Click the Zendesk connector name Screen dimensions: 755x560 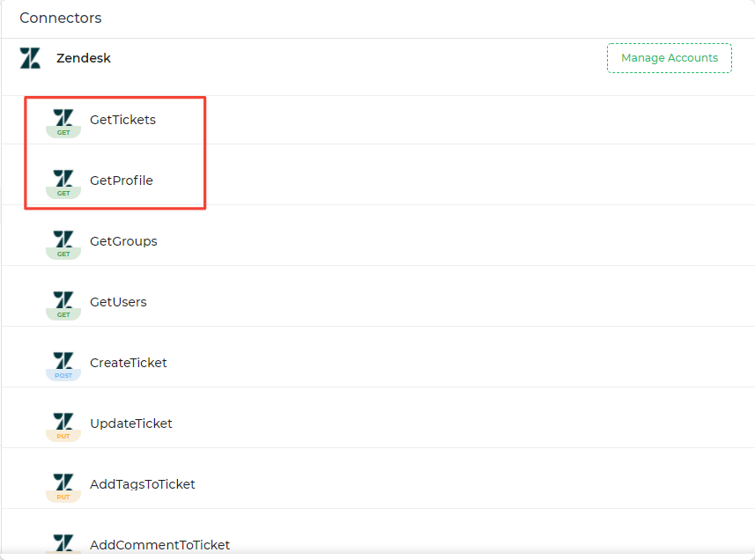[84, 58]
